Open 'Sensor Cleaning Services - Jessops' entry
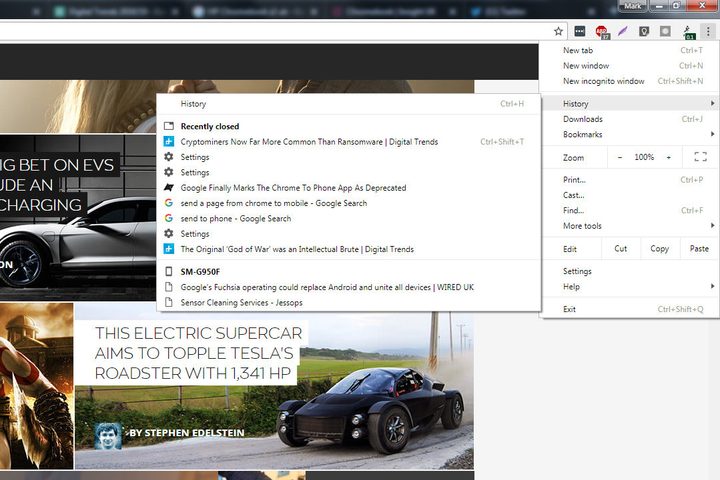This screenshot has height=480, width=720. pyautogui.click(x=349, y=302)
